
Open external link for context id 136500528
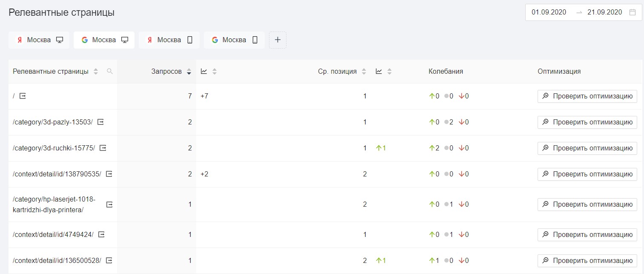pyautogui.click(x=109, y=260)
